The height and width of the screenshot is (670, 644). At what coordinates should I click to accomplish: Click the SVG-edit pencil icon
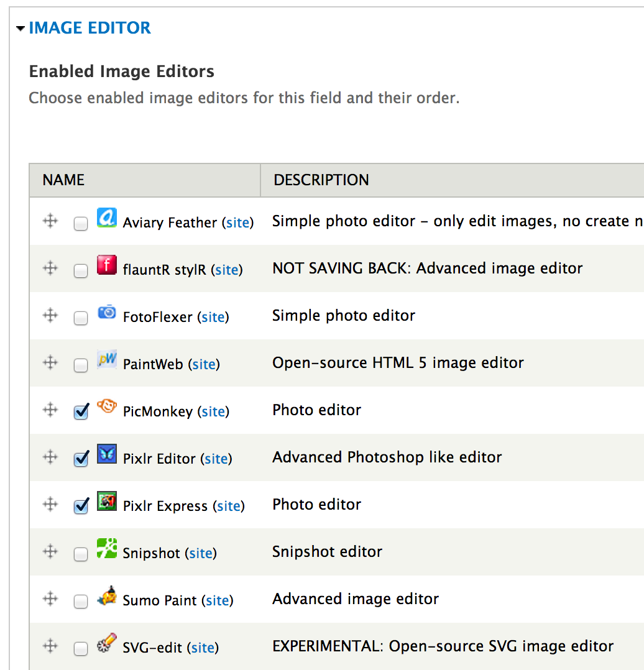click(x=107, y=643)
